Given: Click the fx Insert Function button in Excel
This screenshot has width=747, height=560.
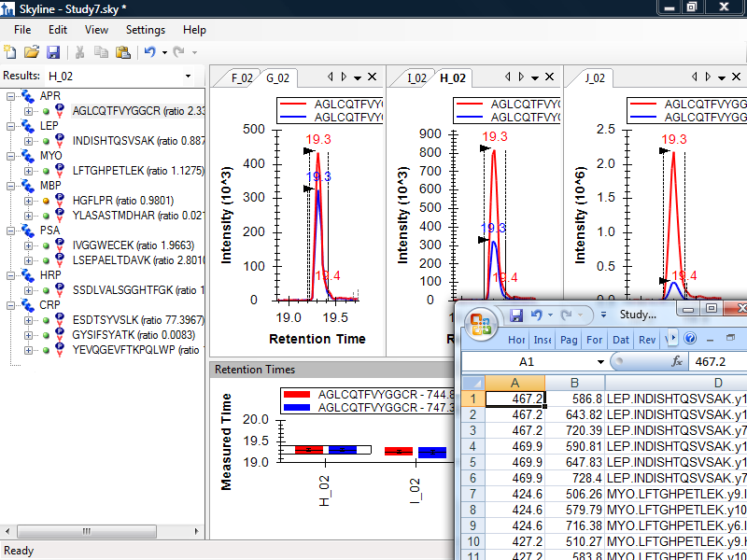Looking at the screenshot, I should coord(676,362).
